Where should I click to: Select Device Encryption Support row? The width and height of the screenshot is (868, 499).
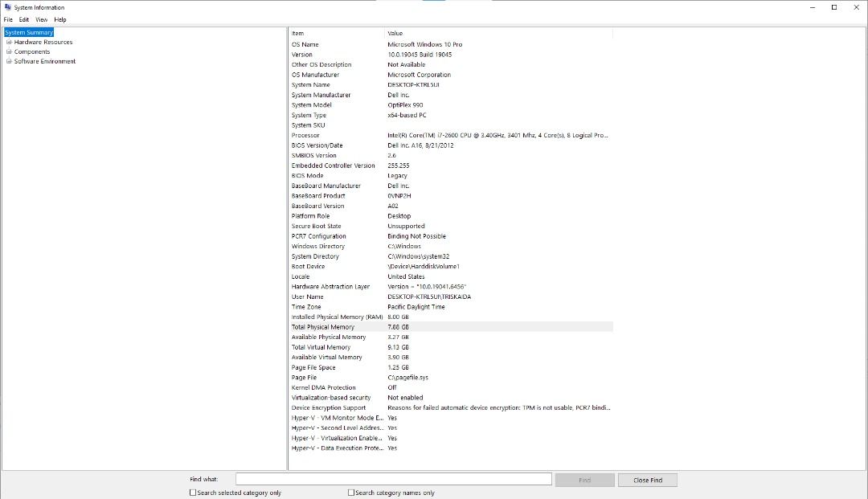tap(451, 407)
